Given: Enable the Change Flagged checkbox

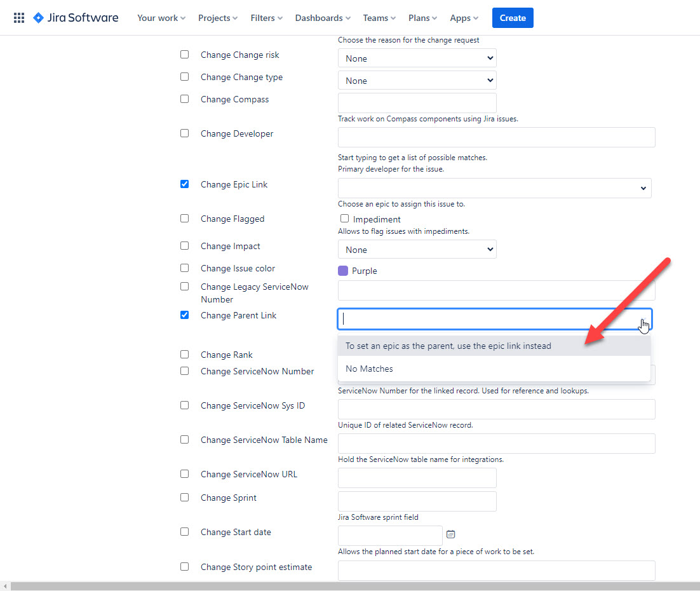Looking at the screenshot, I should [x=184, y=218].
